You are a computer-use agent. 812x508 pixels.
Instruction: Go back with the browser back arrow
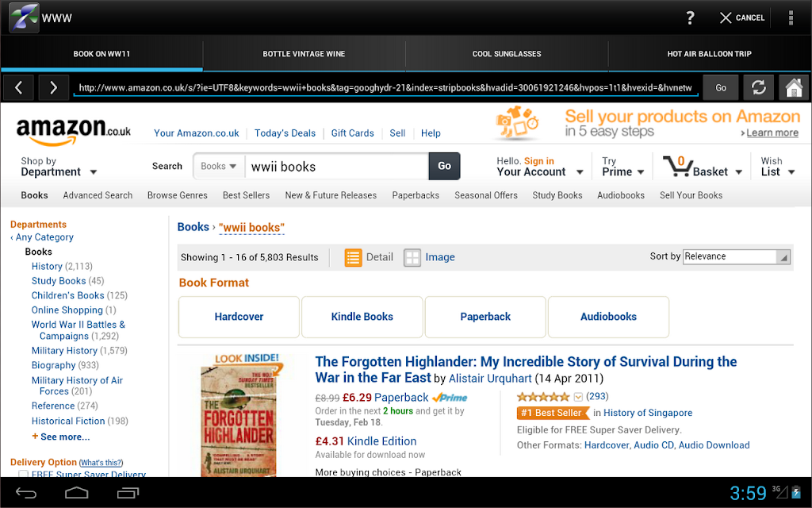pos(19,87)
